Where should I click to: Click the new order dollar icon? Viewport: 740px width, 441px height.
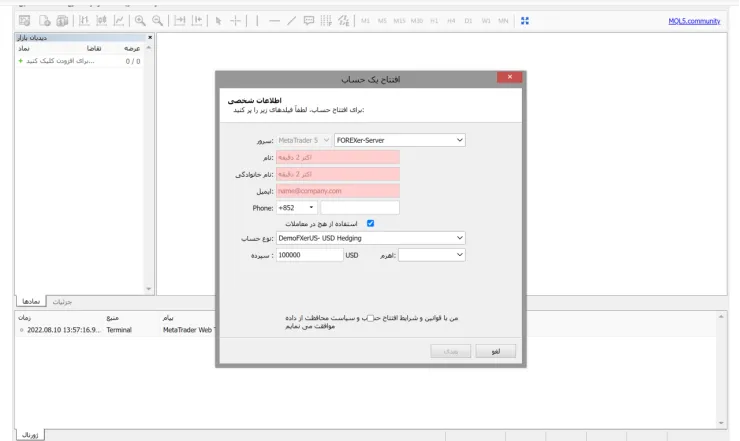[62, 21]
